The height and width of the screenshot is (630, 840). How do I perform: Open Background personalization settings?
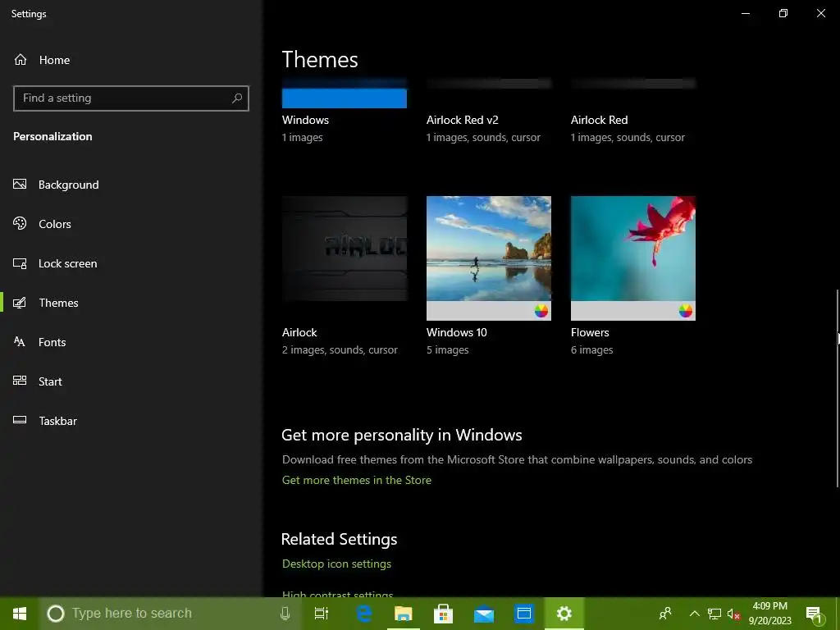(x=69, y=185)
